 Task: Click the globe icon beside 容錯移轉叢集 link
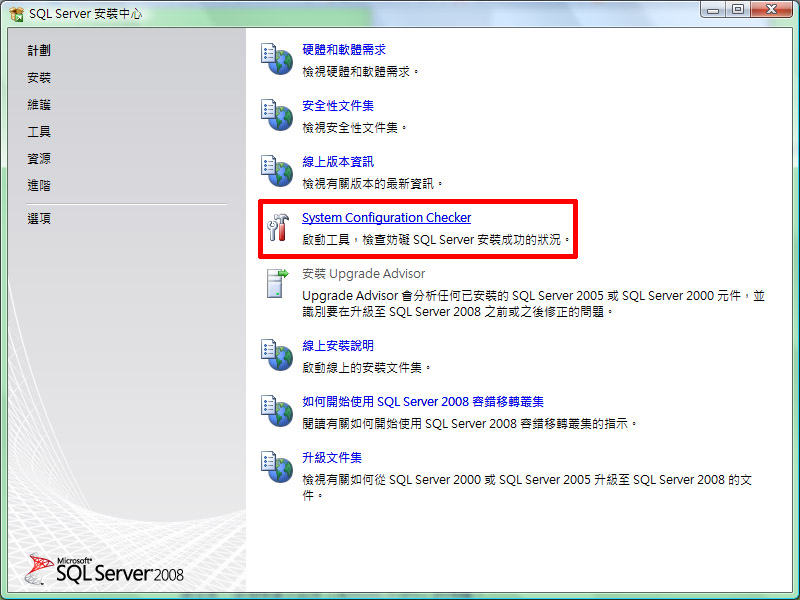click(x=277, y=411)
